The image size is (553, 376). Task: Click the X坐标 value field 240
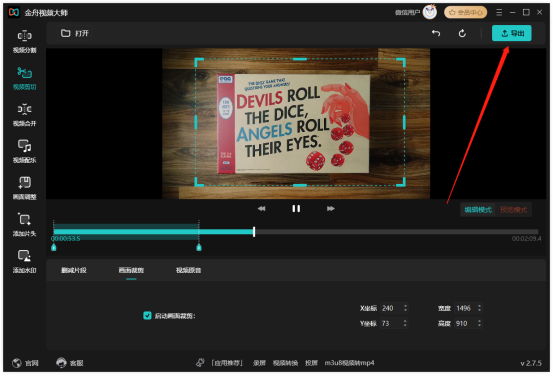coord(391,308)
